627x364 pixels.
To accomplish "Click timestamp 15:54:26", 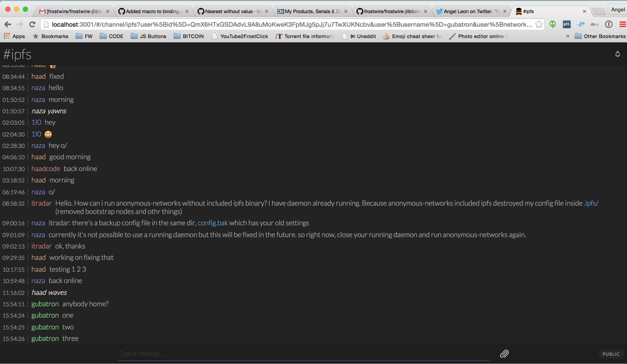I will point(14,338).
